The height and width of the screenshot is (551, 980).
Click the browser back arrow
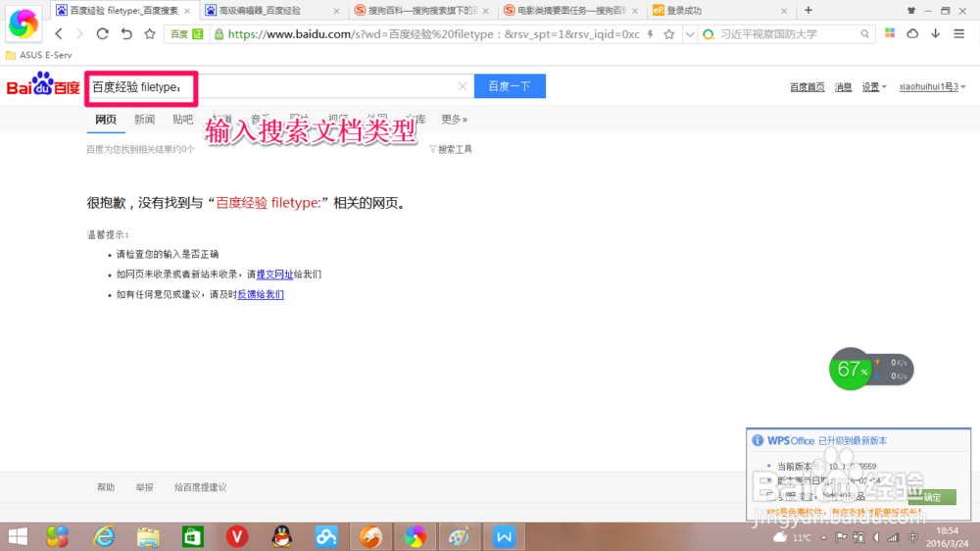59,33
